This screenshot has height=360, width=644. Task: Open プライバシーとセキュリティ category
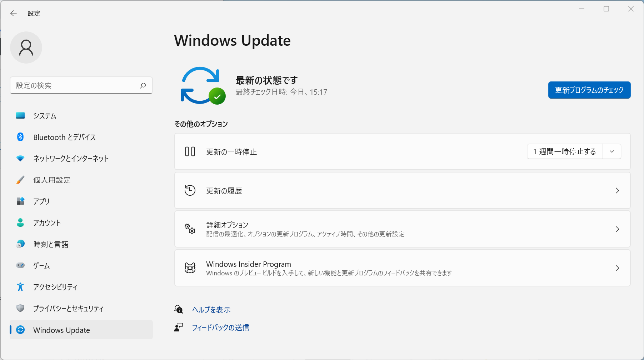pos(81,308)
